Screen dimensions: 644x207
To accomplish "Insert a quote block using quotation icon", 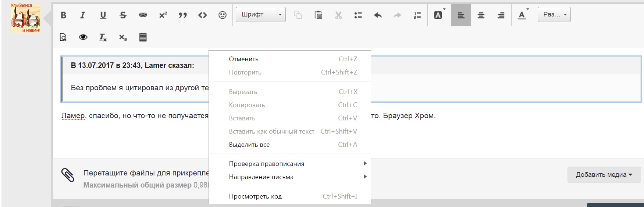I will tap(182, 15).
